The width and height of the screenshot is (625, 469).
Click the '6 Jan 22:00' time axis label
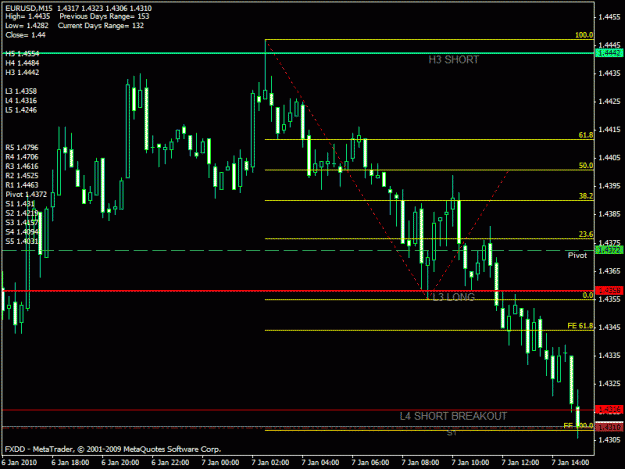pos(170,463)
